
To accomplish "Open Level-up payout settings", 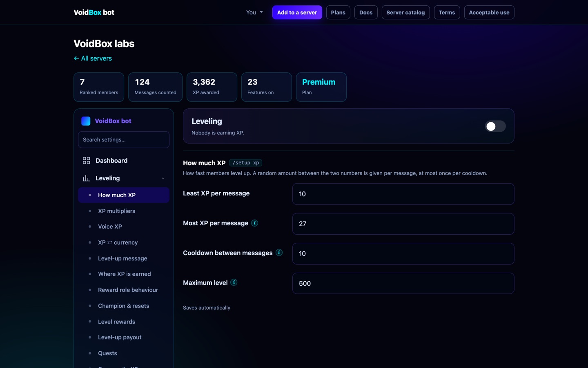I will (124, 337).
